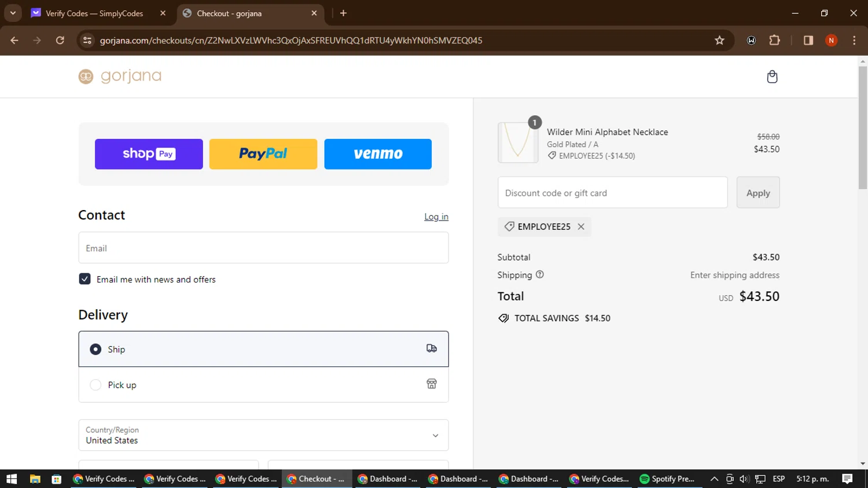Open the Windows Start menu
Image resolution: width=868 pixels, height=488 pixels.
[12, 479]
